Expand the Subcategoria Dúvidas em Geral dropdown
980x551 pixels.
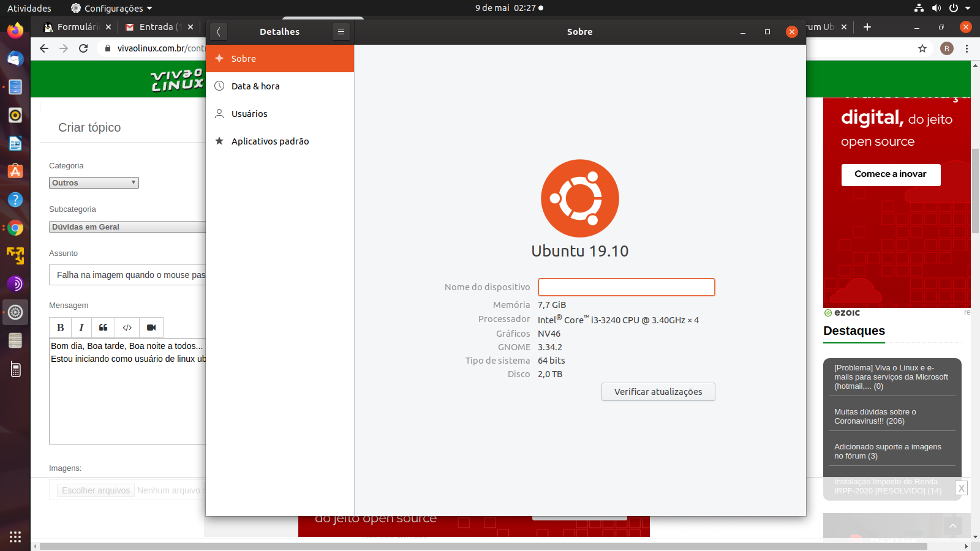point(127,227)
